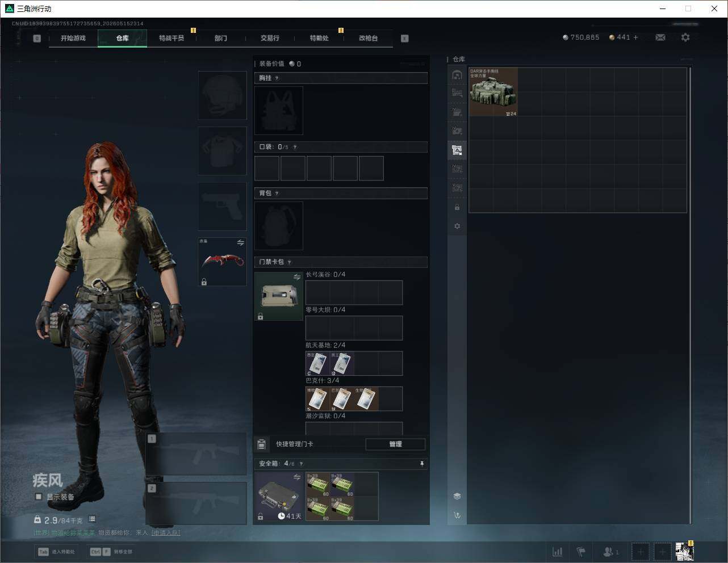Screen dimensions: 728x563
Task: Open the highlighted warehouse container tab
Action: coord(457,150)
